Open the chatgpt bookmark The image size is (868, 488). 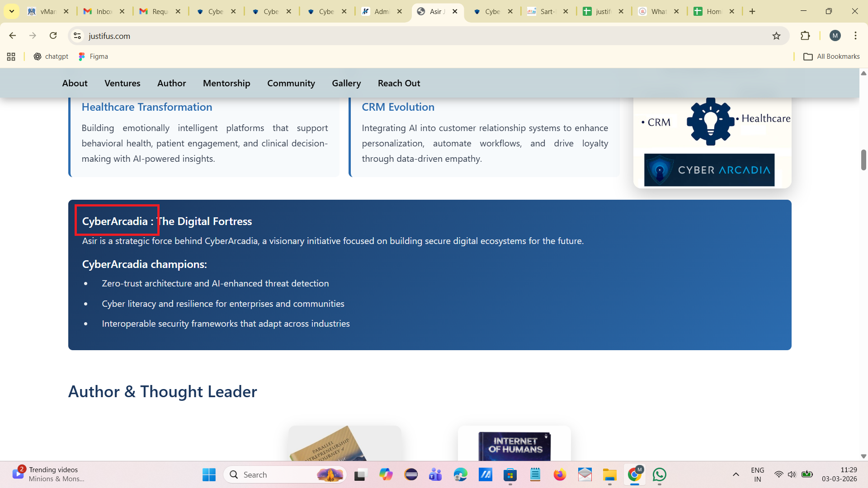(x=51, y=56)
